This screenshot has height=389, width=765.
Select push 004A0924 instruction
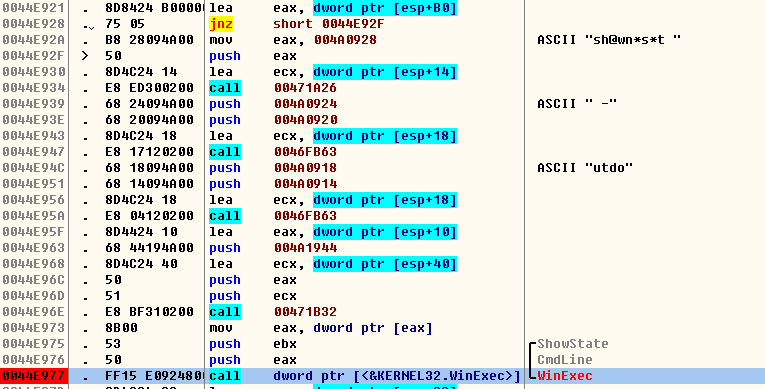[x=273, y=104]
